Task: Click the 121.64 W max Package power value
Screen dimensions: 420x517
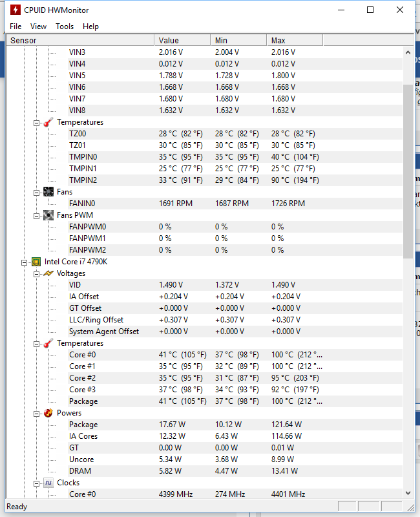Action: click(286, 425)
